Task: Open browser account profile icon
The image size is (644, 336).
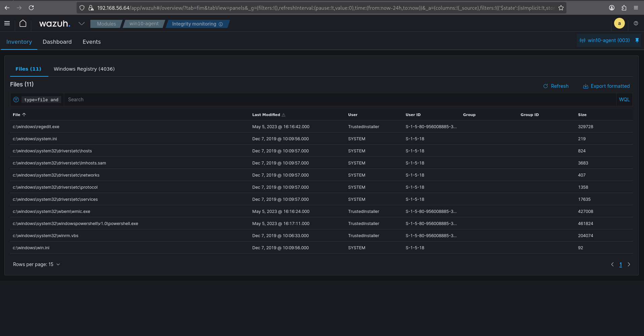Action: [612, 8]
